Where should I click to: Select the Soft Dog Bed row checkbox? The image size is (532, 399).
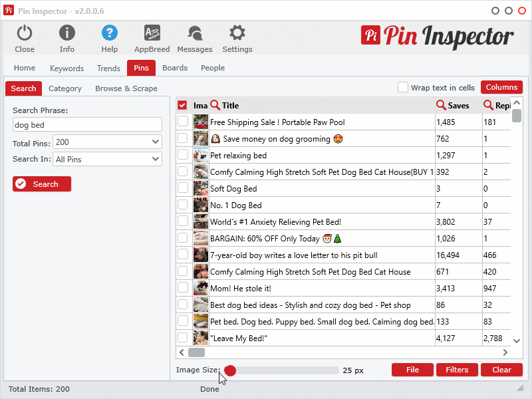click(x=182, y=188)
